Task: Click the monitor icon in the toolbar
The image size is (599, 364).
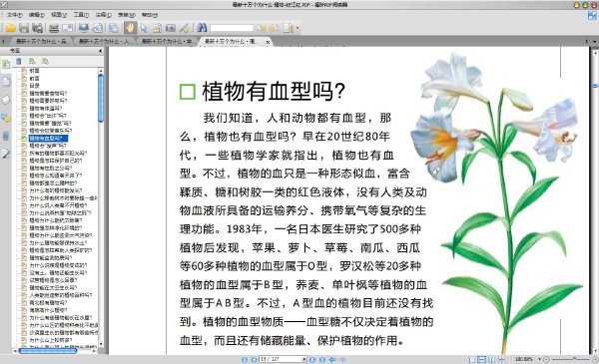Action: point(83,28)
